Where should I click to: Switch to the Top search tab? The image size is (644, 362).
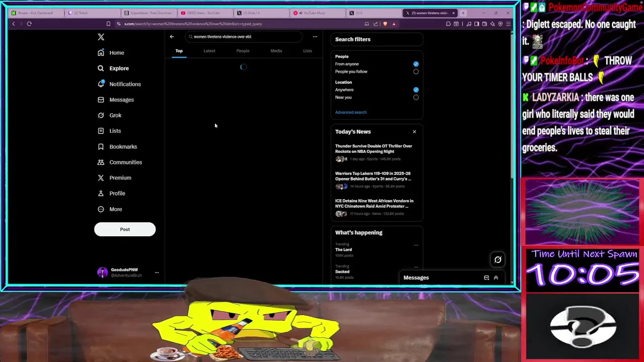click(179, 51)
